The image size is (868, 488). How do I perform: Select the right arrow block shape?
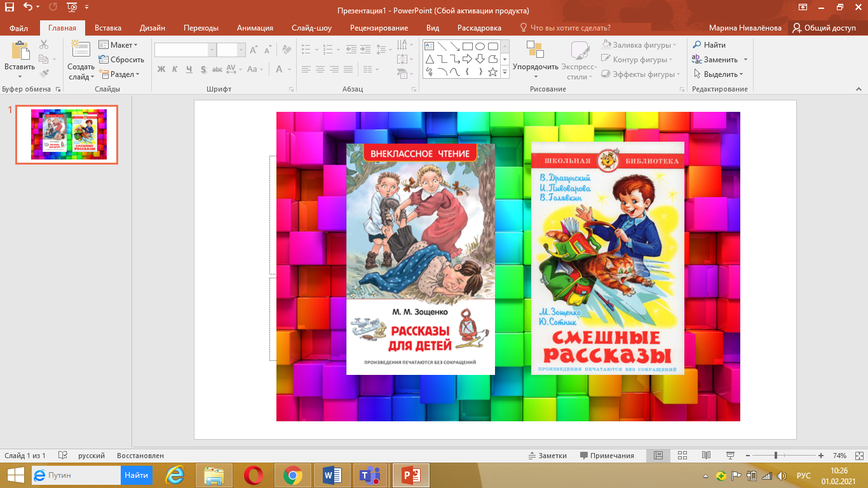coord(467,59)
